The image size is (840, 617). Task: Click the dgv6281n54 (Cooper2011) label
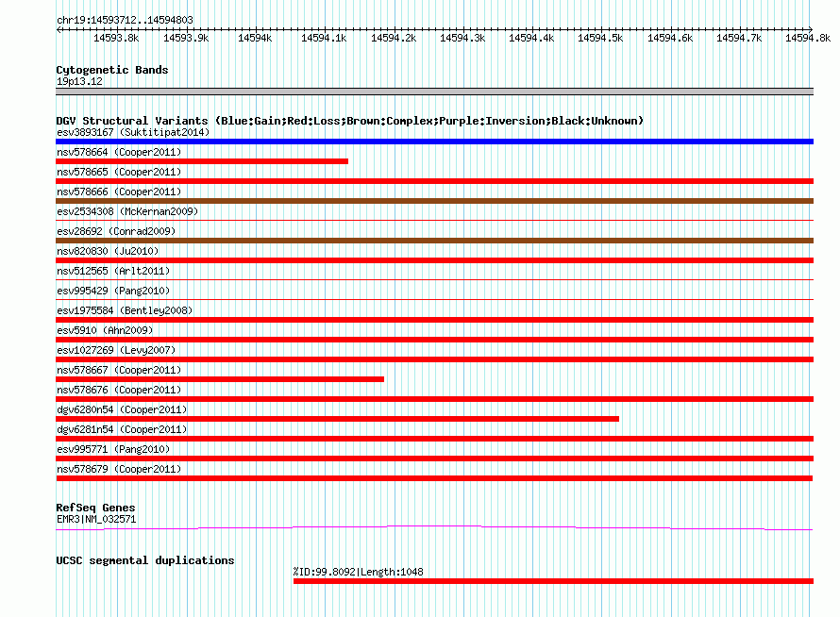click(x=122, y=429)
